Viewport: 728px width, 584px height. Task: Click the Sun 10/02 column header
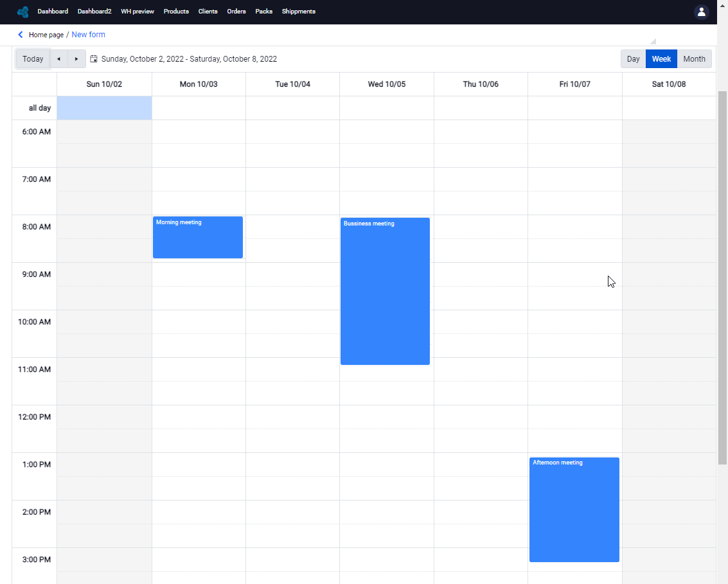[105, 85]
